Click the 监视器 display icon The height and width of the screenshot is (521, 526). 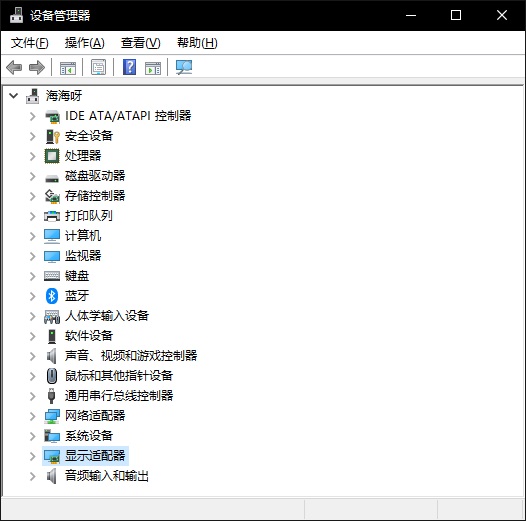tap(52, 256)
